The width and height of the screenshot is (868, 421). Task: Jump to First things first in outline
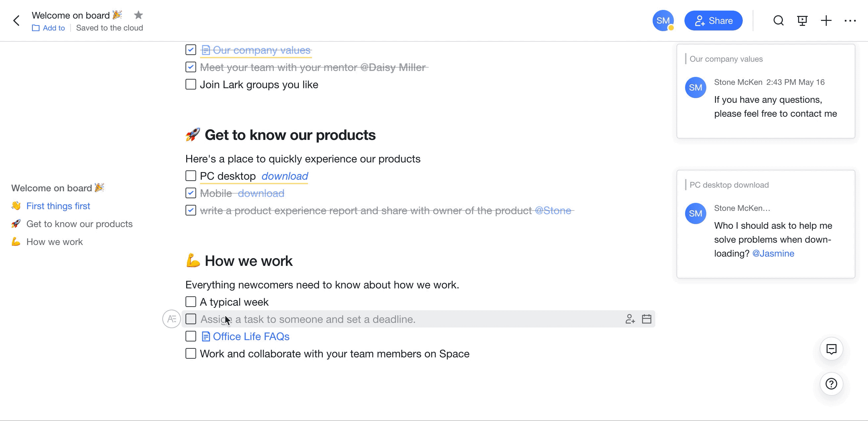[58, 206]
